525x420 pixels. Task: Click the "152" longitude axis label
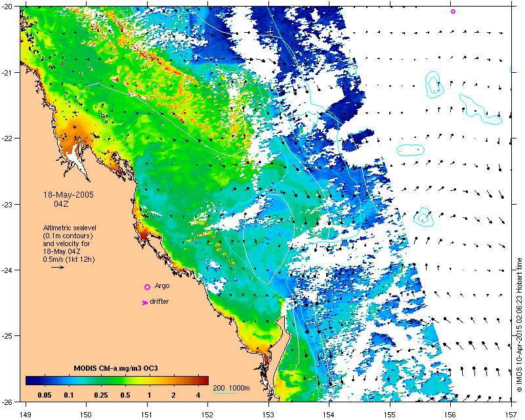207,415
